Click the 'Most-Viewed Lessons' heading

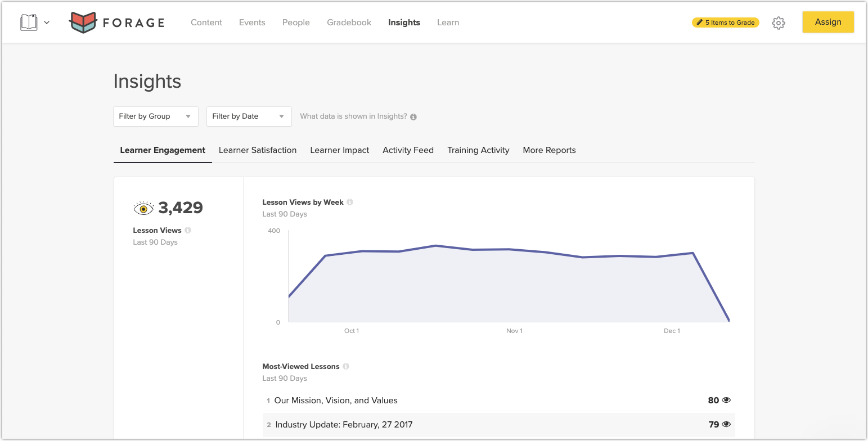click(301, 366)
